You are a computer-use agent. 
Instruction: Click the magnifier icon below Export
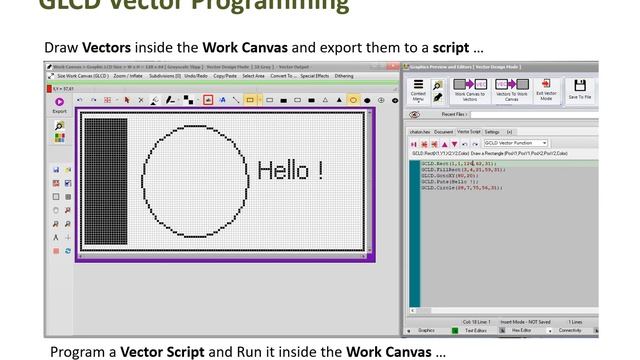coord(60,126)
